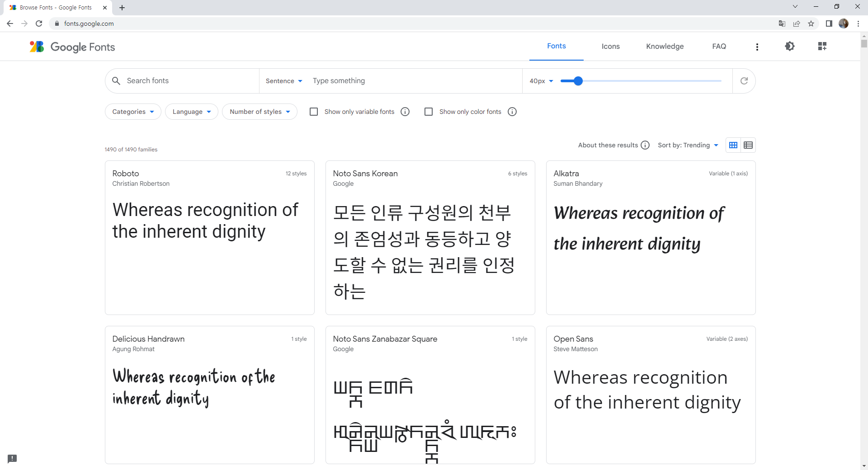
Task: Reload the page in browser
Action: pyautogui.click(x=39, y=23)
